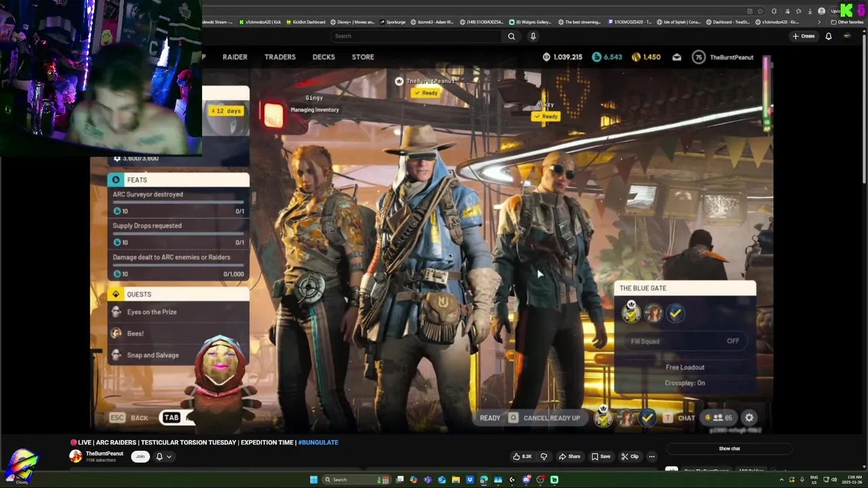This screenshot has height=488, width=868.
Task: Open the in-game mail envelope
Action: pos(677,57)
